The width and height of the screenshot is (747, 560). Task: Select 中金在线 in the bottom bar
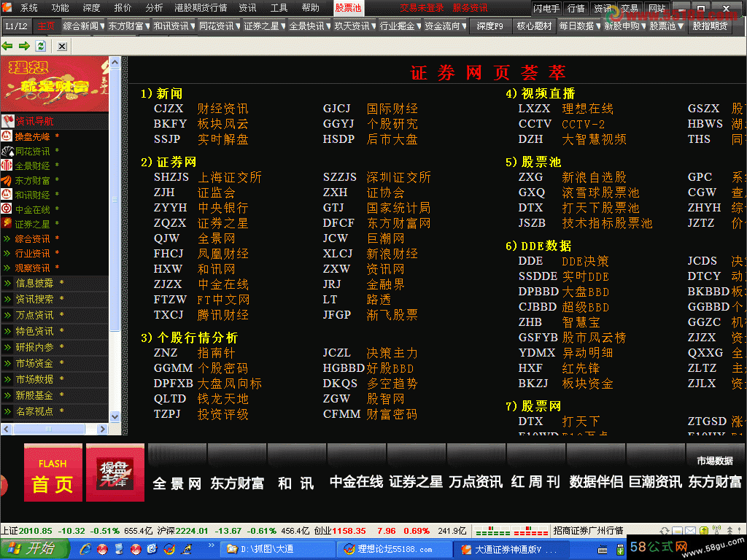[356, 483]
